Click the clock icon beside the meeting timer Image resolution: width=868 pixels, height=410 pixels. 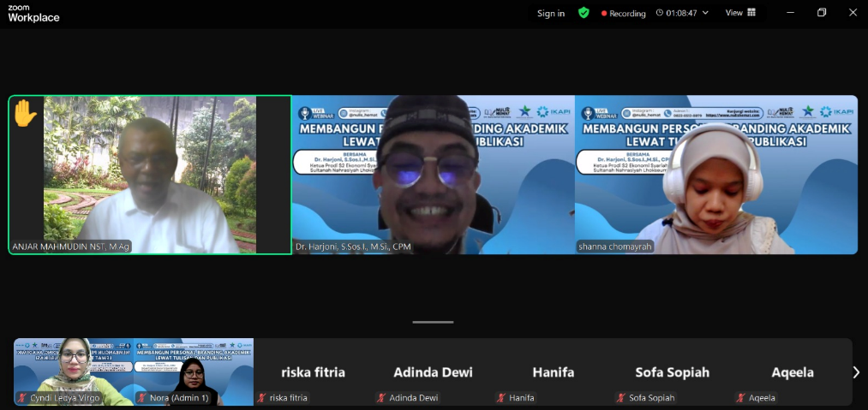[660, 13]
